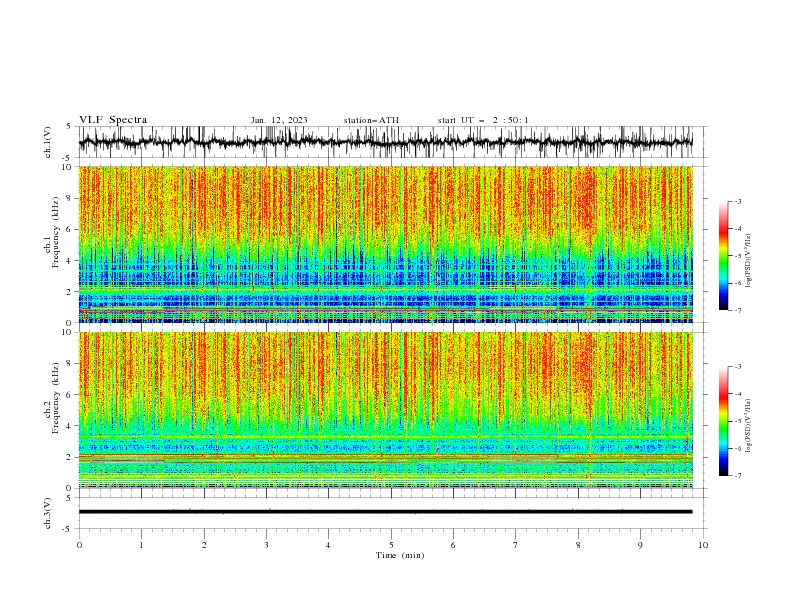Click the "1" minute tick on Time axis
Viewport: 792px width, 612px height.
tap(141, 545)
